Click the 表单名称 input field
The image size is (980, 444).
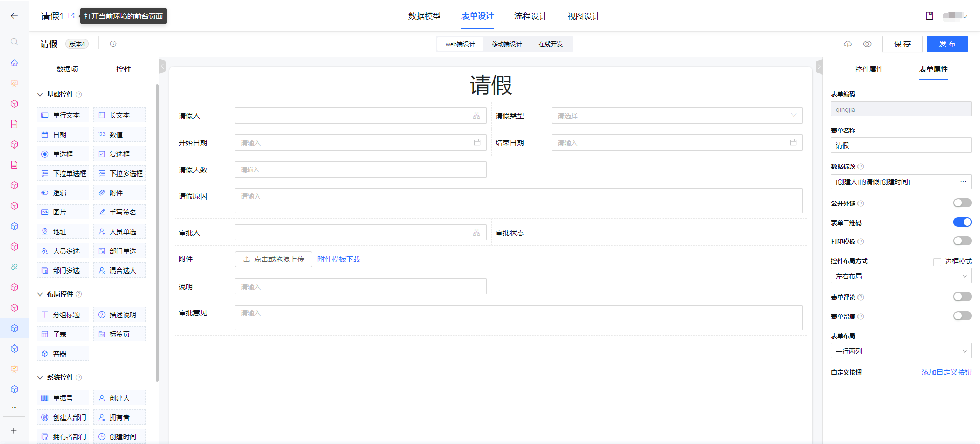(901, 145)
